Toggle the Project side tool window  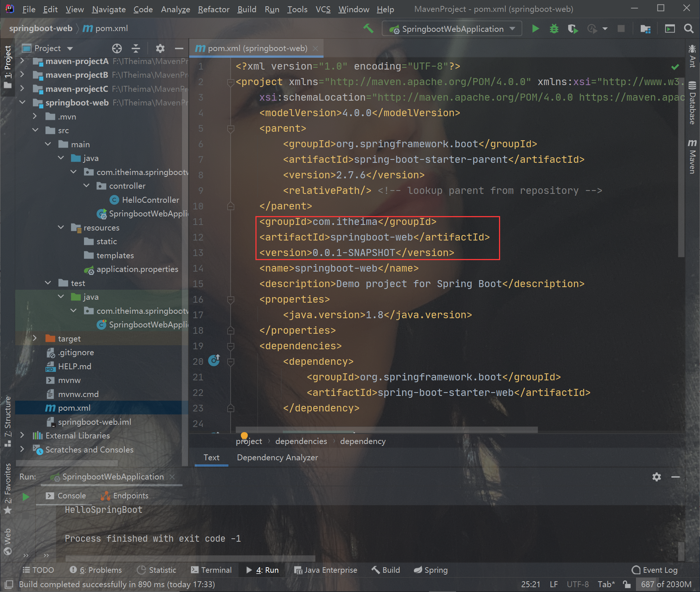(x=7, y=67)
